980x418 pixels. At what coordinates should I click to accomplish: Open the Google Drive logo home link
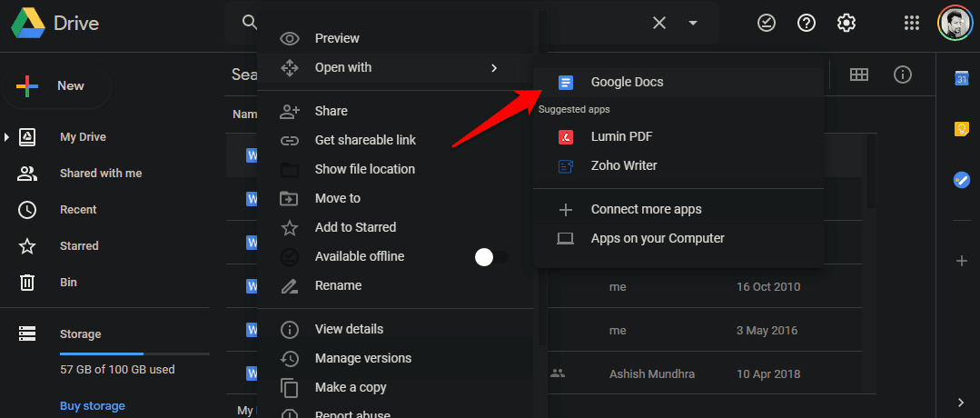[55, 24]
